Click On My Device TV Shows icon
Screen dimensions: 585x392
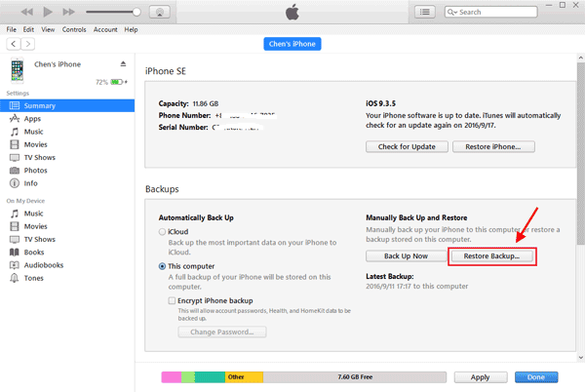(x=15, y=239)
